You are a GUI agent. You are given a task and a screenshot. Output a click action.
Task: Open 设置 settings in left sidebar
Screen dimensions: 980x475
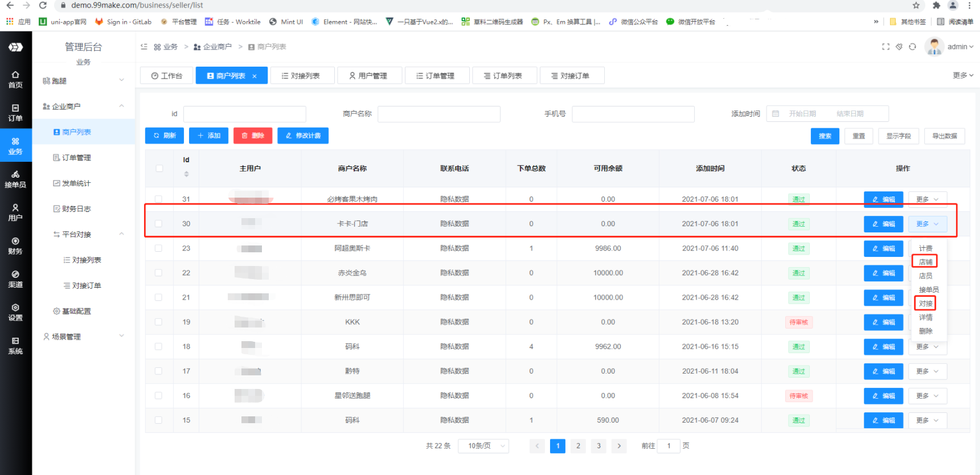[15, 312]
